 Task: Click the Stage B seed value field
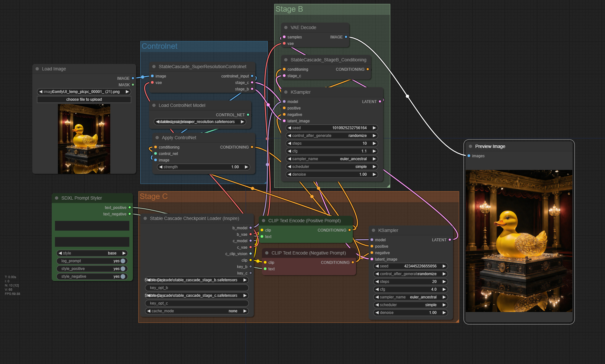(x=332, y=128)
